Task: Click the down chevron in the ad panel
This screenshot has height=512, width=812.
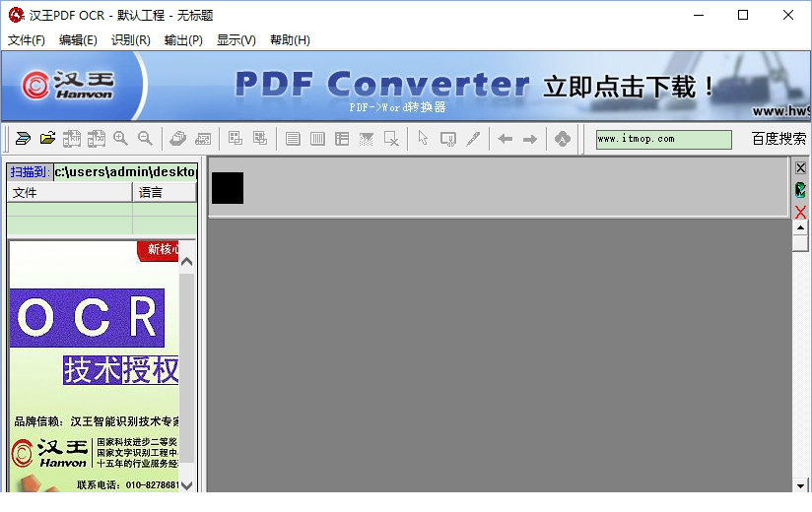Action: (187, 485)
